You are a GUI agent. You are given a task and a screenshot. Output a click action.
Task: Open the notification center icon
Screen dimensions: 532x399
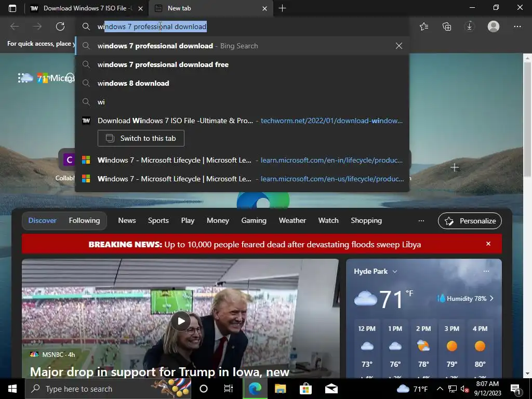516,389
